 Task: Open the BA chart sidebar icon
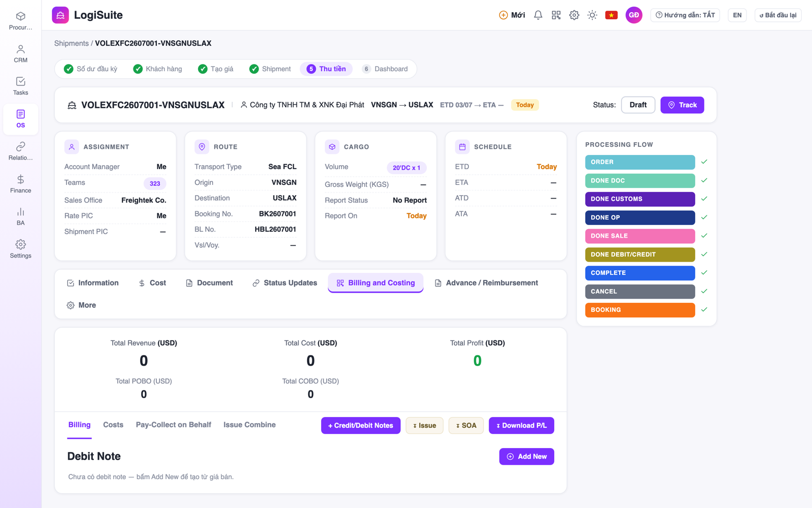[21, 216]
